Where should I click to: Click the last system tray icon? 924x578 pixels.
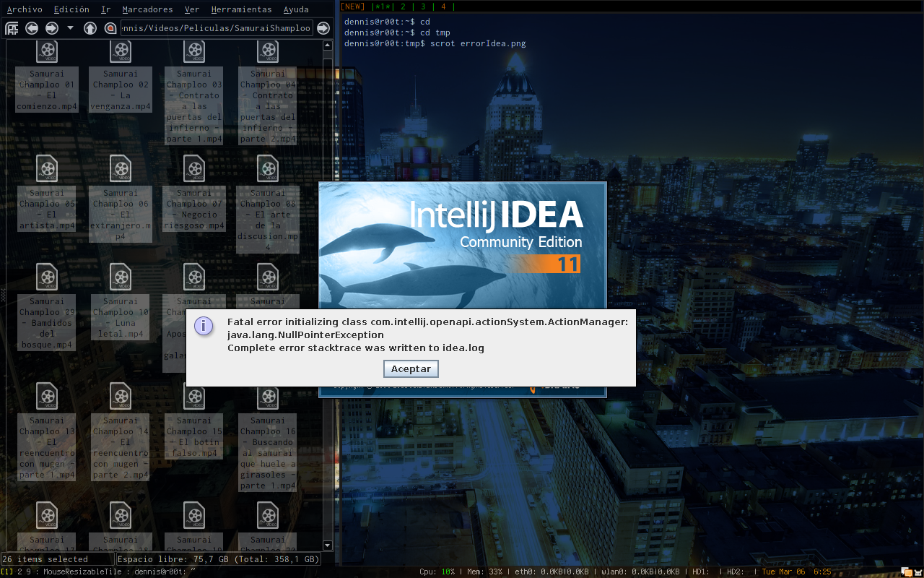pyautogui.click(x=918, y=571)
